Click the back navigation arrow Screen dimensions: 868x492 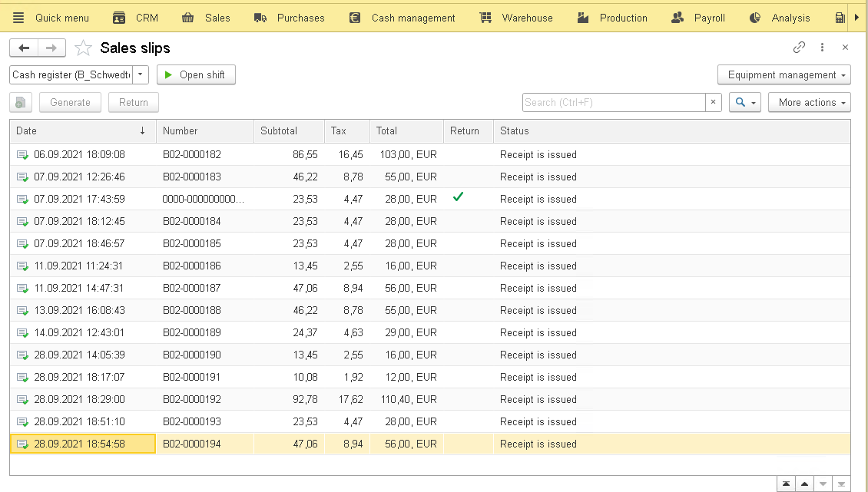pos(24,48)
